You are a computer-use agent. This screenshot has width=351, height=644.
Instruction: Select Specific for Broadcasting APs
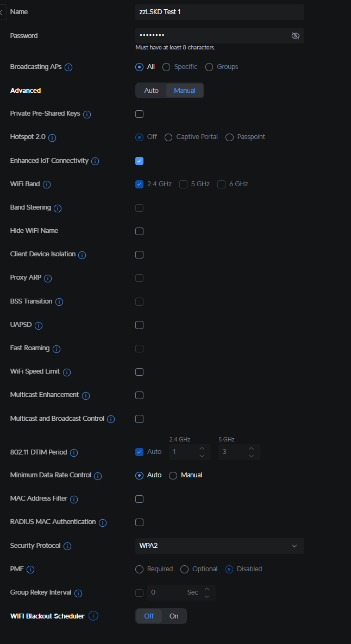pyautogui.click(x=167, y=67)
